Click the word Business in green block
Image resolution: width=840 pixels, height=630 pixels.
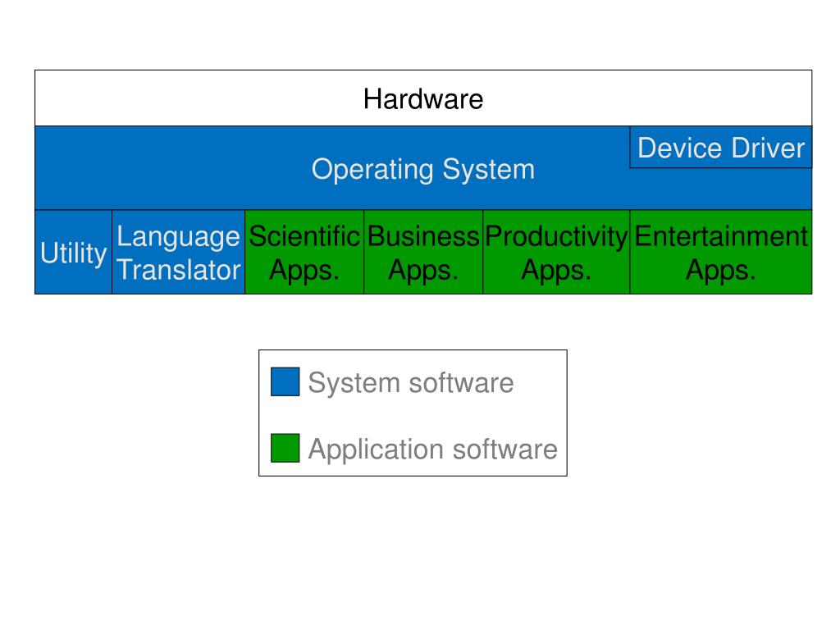click(x=423, y=236)
